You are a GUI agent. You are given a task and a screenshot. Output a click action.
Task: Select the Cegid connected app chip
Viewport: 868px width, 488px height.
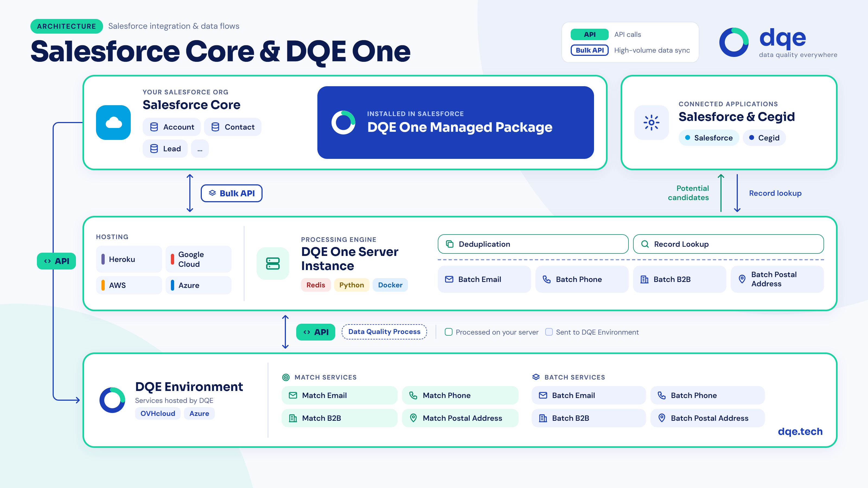[x=764, y=138]
